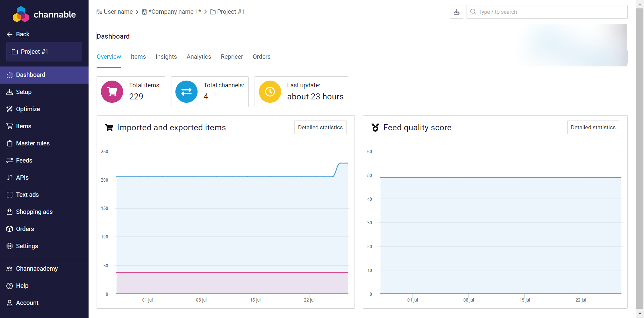Open the Repricer tab

pos(232,57)
